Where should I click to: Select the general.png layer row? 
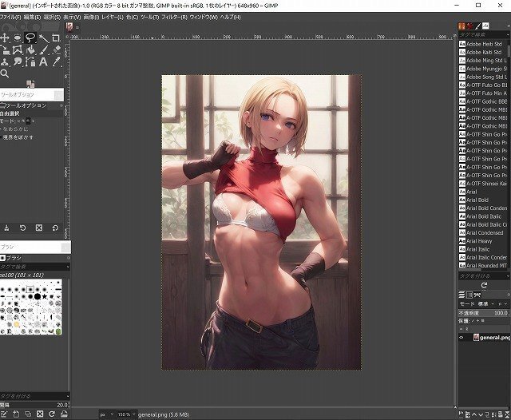485,338
